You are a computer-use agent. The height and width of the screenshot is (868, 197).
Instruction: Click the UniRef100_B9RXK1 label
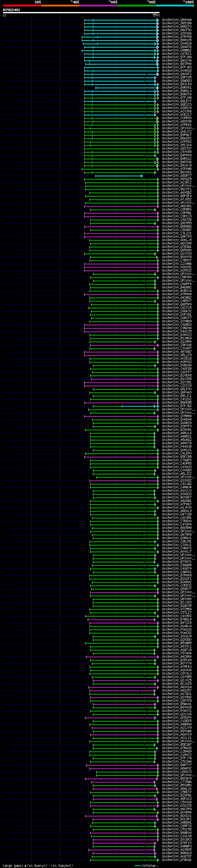pyautogui.click(x=176, y=88)
